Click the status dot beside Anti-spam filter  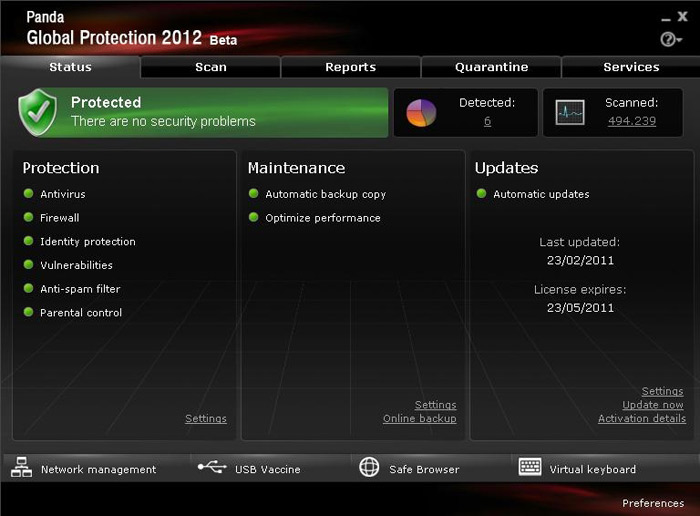tap(29, 288)
